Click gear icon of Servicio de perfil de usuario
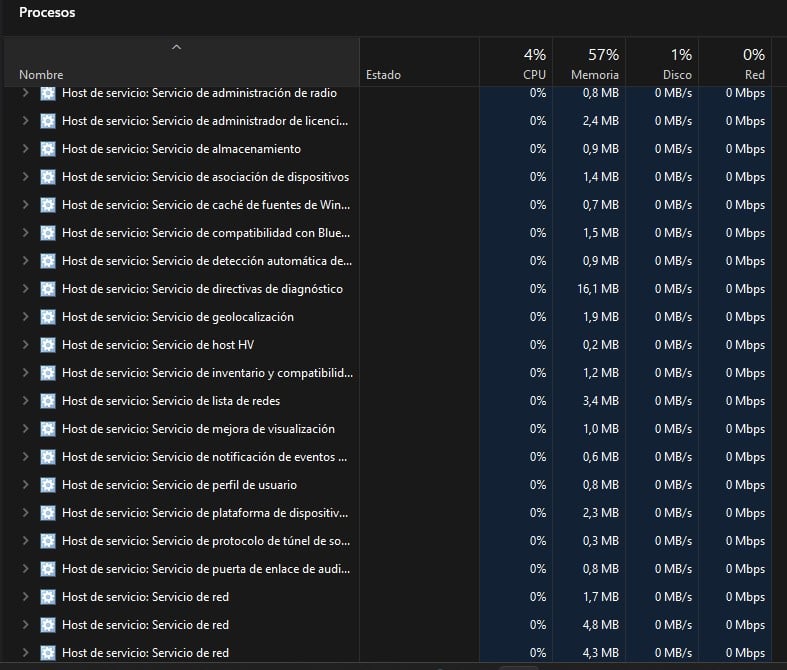The image size is (787, 670). point(48,485)
